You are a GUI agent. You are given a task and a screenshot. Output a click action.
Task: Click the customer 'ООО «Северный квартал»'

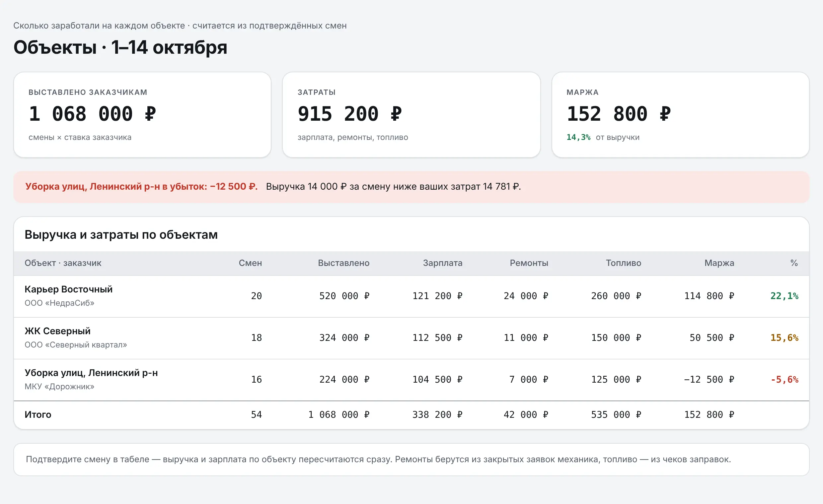[76, 345]
